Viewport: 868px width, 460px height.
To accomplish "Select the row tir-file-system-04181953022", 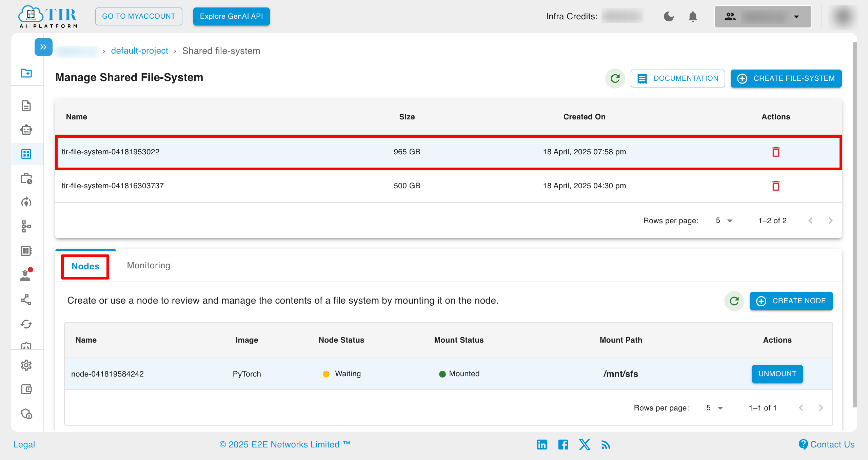I will [448, 152].
